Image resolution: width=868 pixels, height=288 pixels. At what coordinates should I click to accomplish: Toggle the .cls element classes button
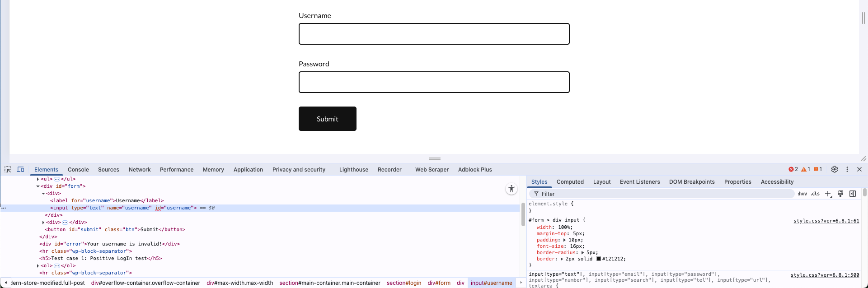(x=815, y=194)
